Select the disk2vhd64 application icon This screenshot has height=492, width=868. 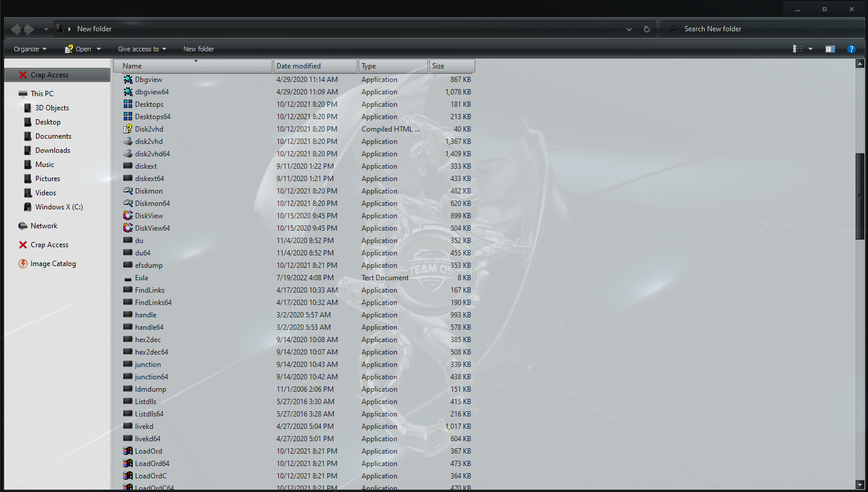pos(128,153)
